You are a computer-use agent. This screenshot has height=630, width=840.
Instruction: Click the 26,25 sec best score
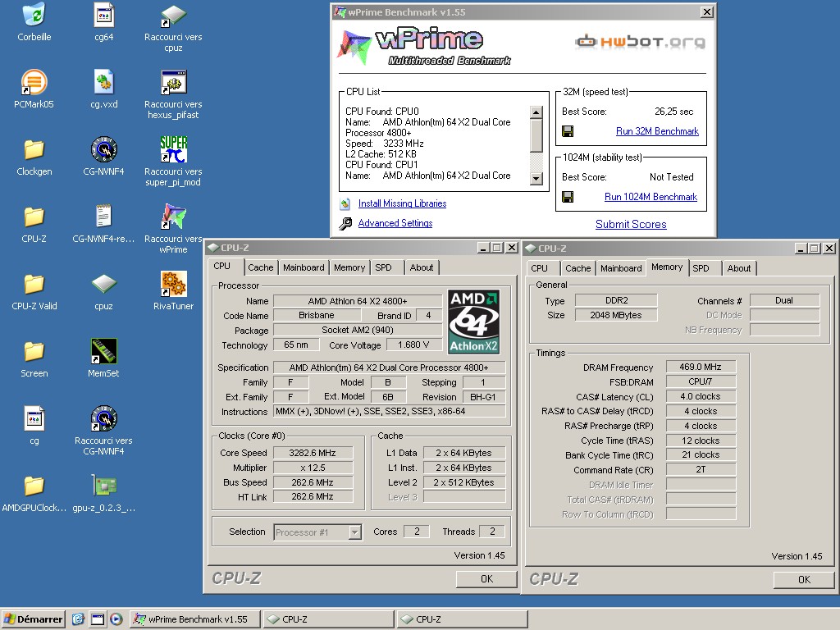pyautogui.click(x=674, y=112)
